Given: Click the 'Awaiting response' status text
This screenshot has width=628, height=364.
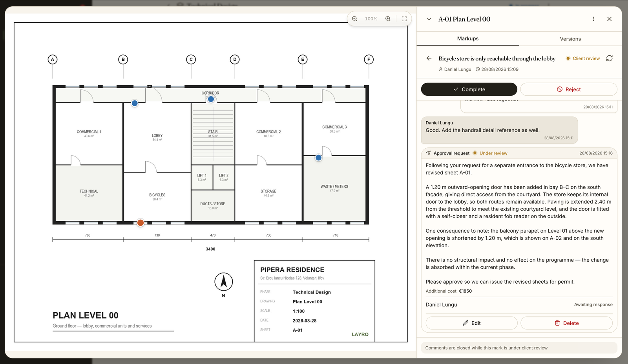Looking at the screenshot, I should pyautogui.click(x=593, y=305).
